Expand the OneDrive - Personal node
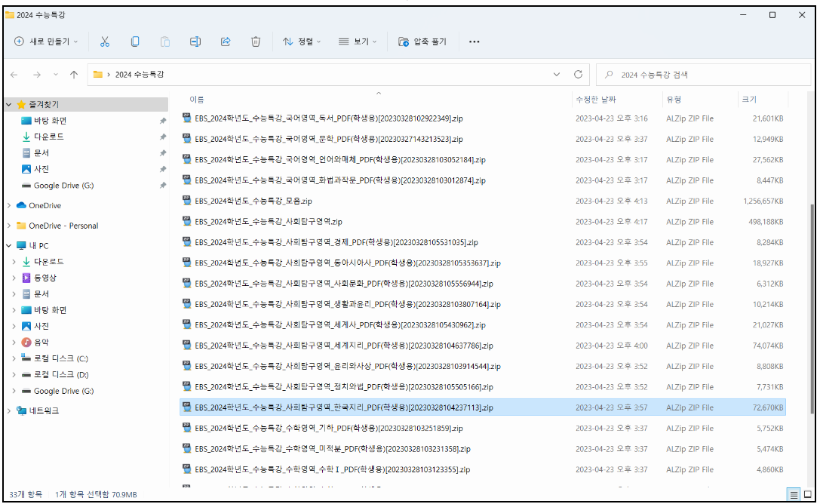This screenshot has width=820, height=504. (9, 226)
